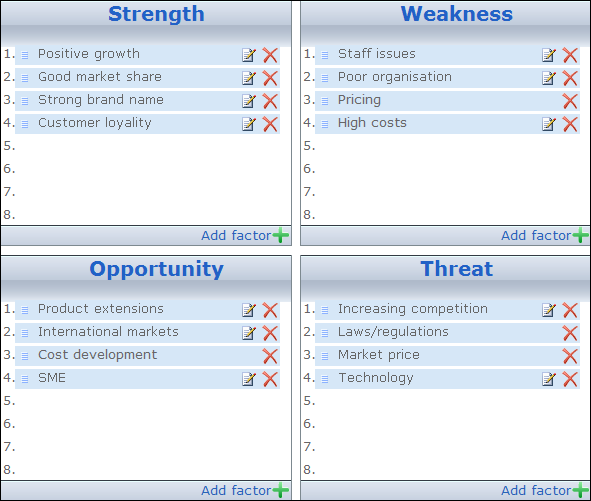Edit the Positive growth strength factor
This screenshot has width=591, height=501.
tap(249, 55)
